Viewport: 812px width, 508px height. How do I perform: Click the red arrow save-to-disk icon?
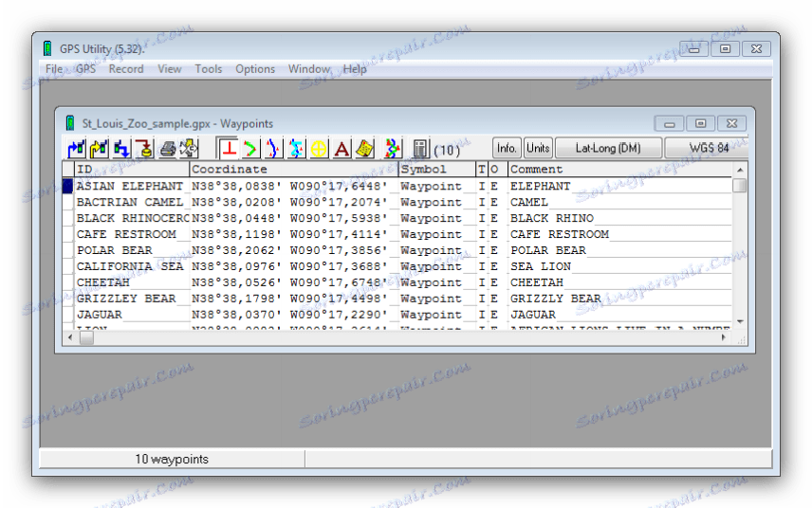(144, 149)
